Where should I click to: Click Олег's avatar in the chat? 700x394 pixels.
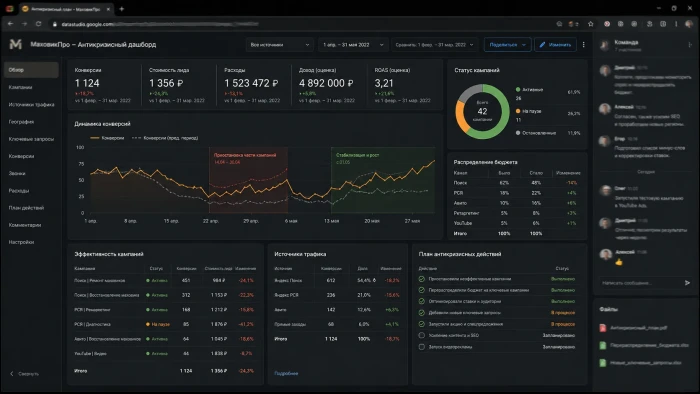605,191
